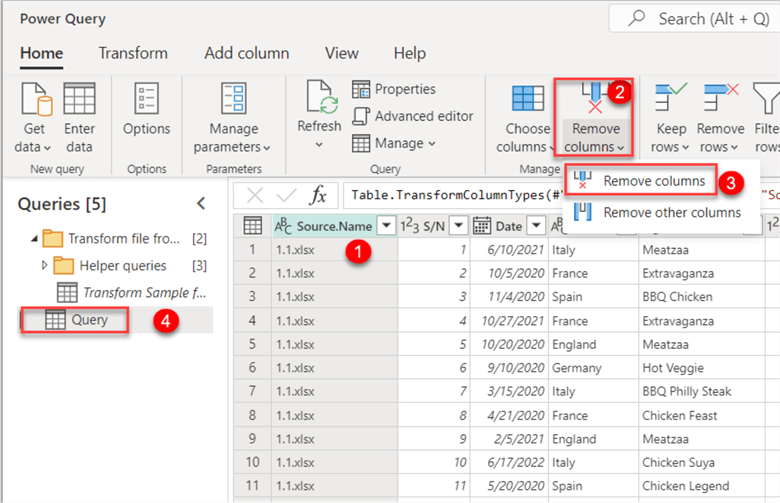Select Remove other columns menu entry
Viewport: 780px width, 503px height.
tap(671, 212)
